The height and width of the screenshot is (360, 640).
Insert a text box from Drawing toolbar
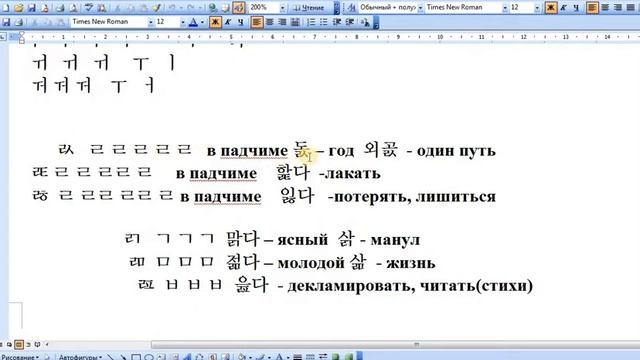[162, 357]
